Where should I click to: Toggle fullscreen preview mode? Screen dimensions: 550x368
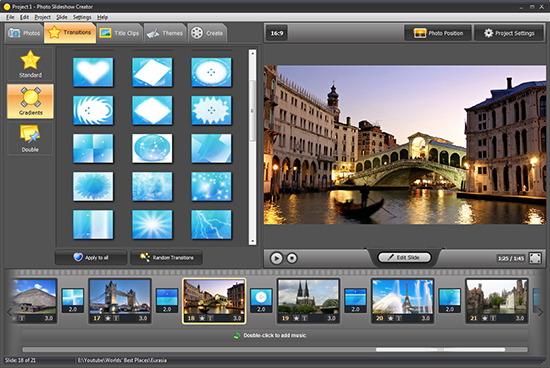(535, 258)
